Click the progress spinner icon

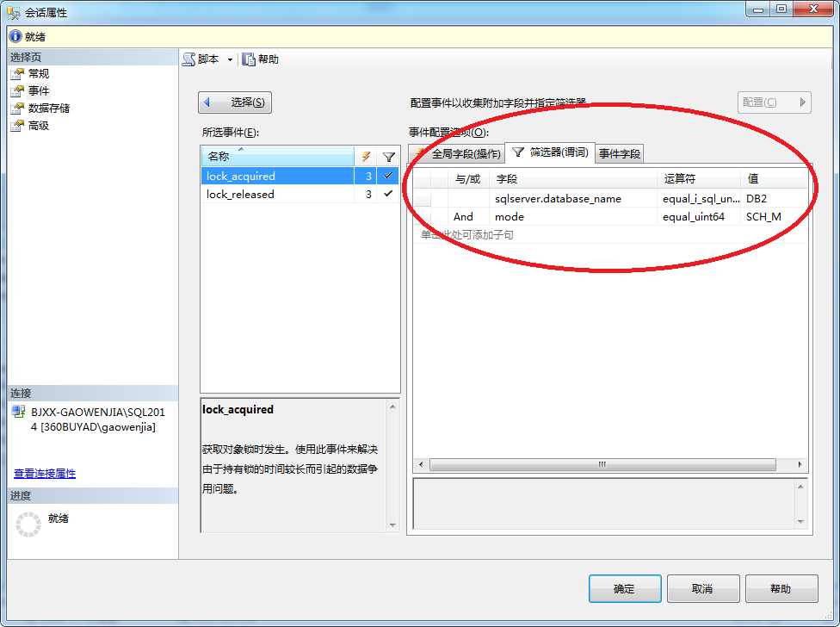point(28,525)
